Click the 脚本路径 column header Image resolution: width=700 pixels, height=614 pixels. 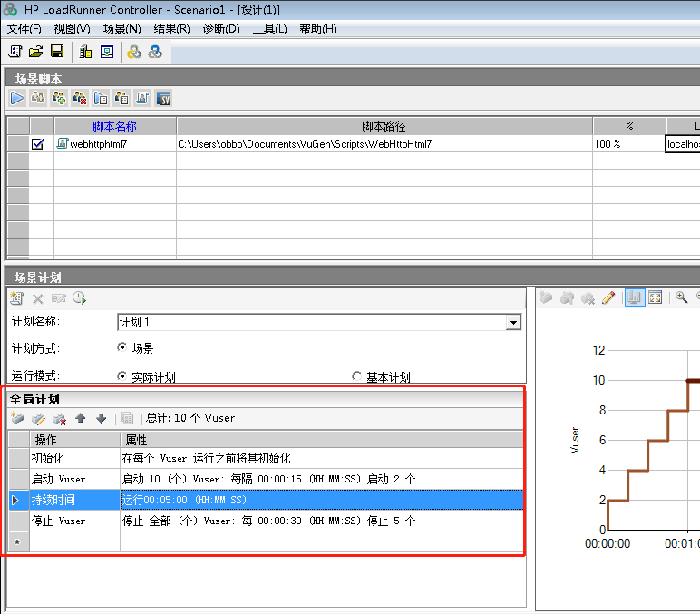click(384, 126)
